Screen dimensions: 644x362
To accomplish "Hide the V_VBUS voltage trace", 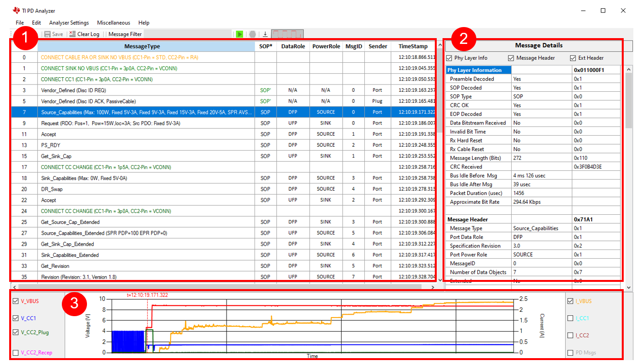I will tap(15, 300).
